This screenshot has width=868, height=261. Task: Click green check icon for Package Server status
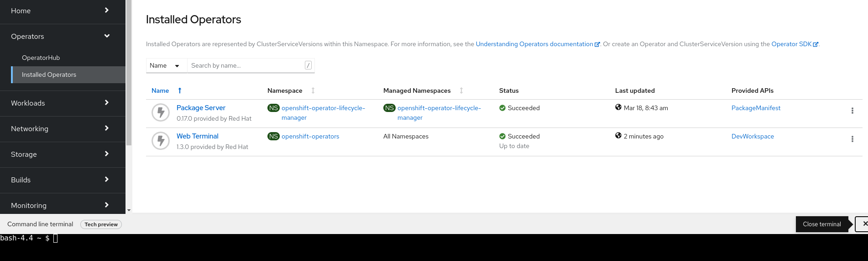tap(502, 108)
